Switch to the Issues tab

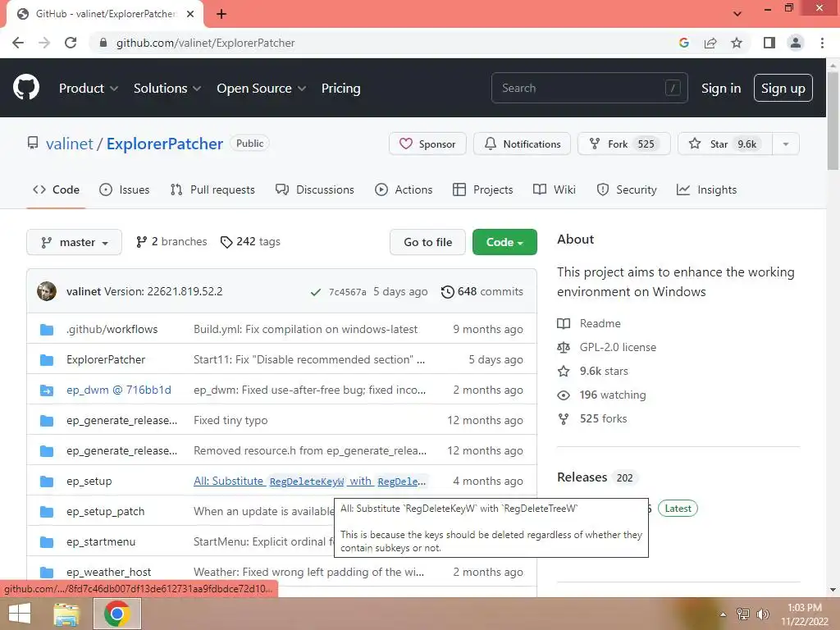(125, 189)
